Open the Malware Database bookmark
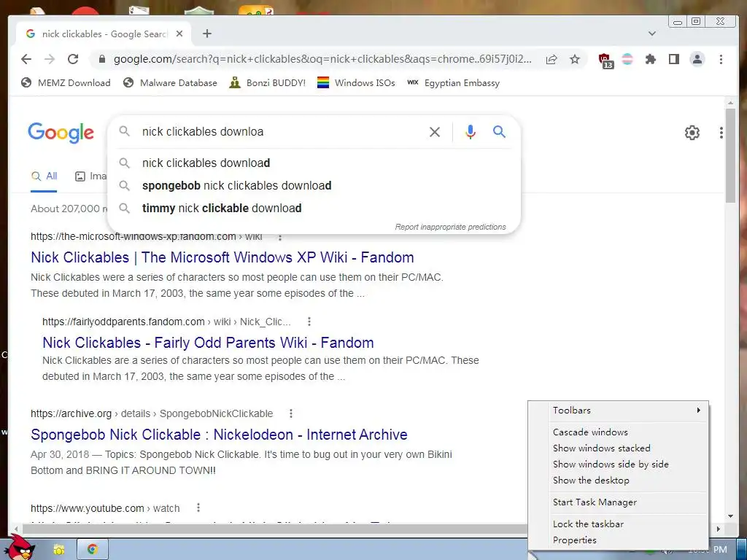 pos(170,83)
